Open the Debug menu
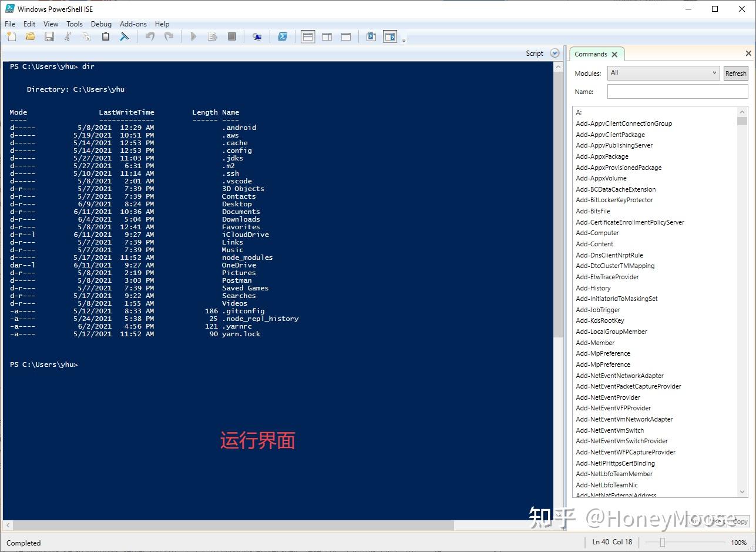The image size is (756, 552). [x=100, y=24]
